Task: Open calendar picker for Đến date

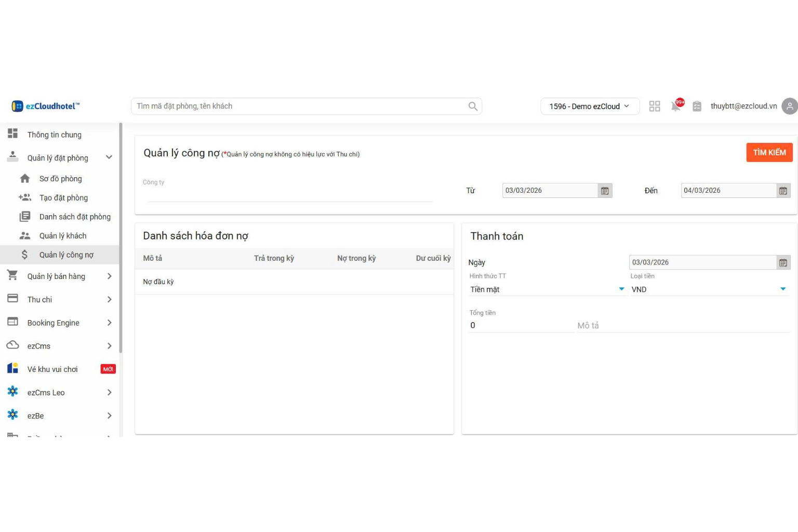Action: (x=783, y=191)
